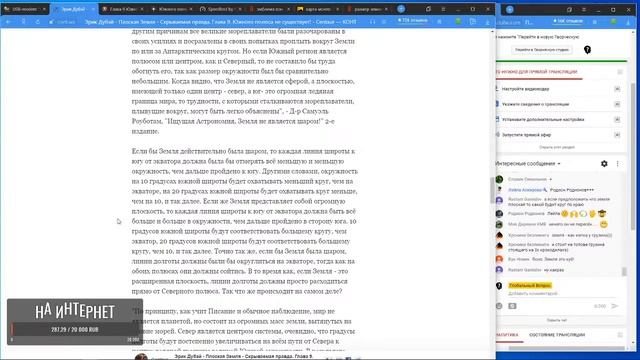
Task: Click the green extension icon in the right browser
Action: click(613, 21)
